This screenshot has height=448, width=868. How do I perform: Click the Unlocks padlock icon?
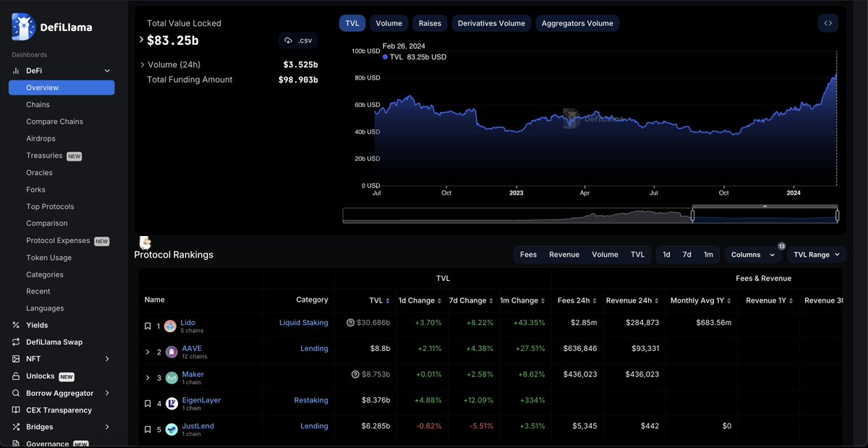(x=16, y=376)
